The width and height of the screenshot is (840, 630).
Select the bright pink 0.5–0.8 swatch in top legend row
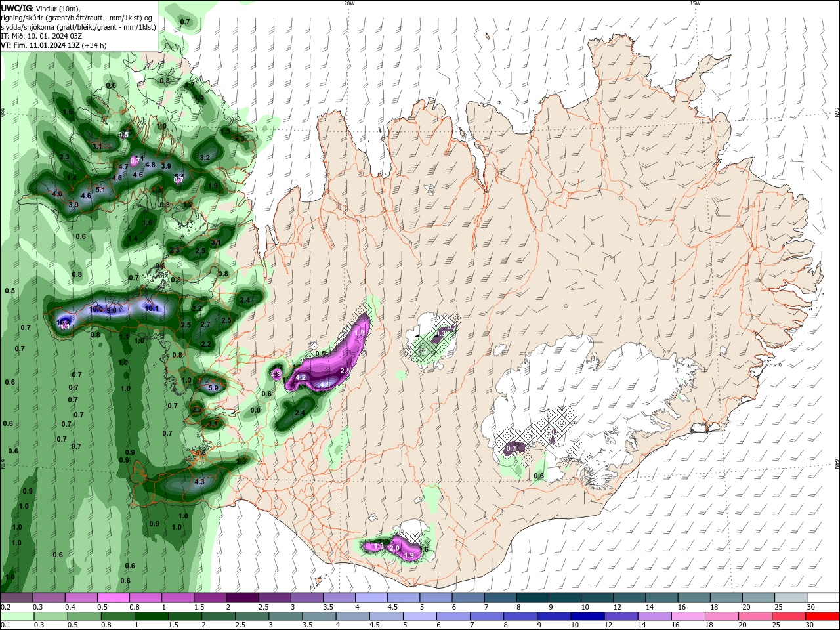click(113, 598)
